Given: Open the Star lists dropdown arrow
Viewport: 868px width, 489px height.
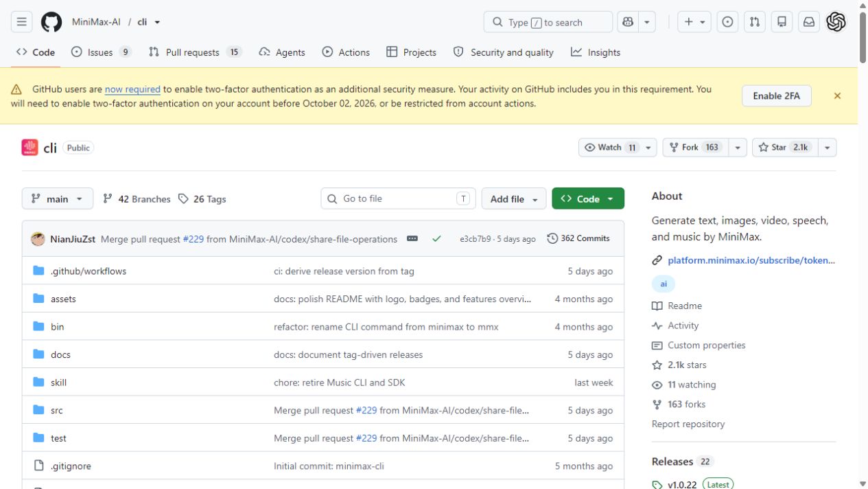Looking at the screenshot, I should tap(827, 148).
